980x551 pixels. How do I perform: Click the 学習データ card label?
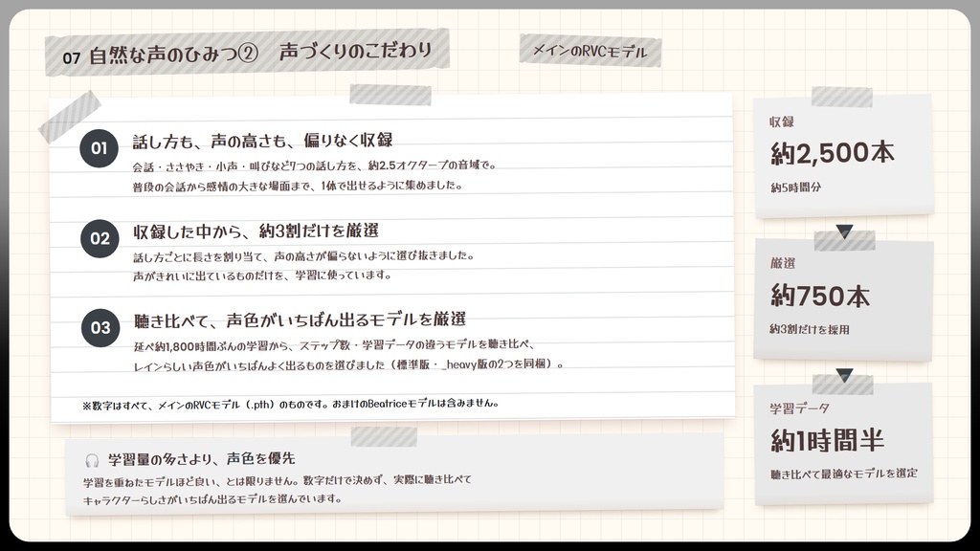pos(799,408)
